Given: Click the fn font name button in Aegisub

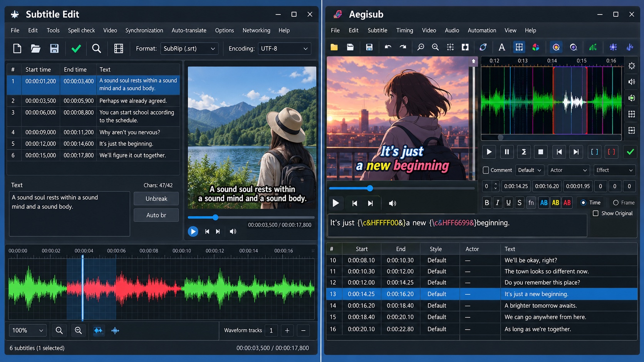Looking at the screenshot, I should point(531,203).
